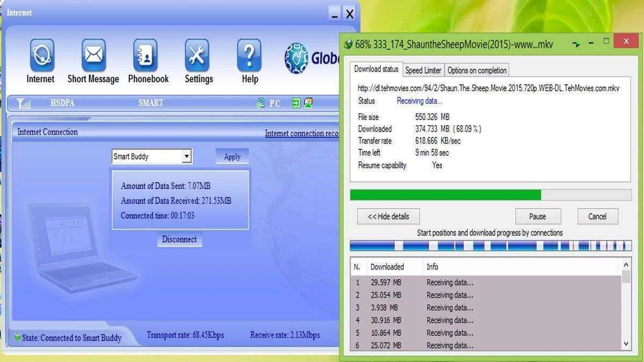Screen dimensions: 644x362
Task: Minimize the Internet modem window
Action: coord(335,13)
